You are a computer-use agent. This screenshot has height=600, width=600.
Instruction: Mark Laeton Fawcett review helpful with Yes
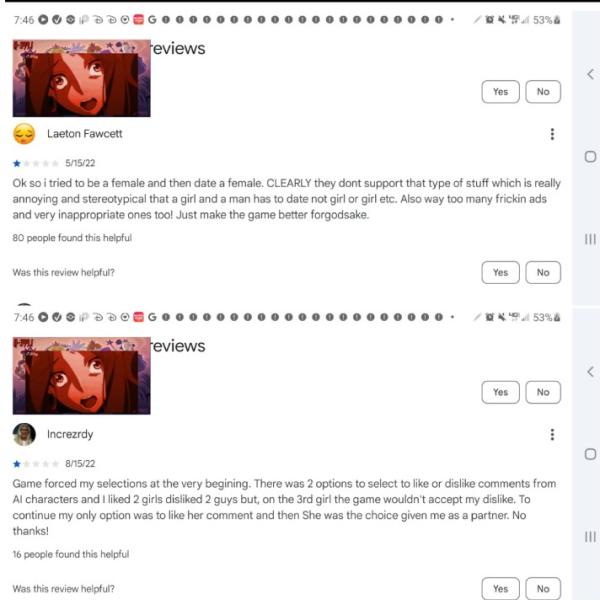pos(501,272)
